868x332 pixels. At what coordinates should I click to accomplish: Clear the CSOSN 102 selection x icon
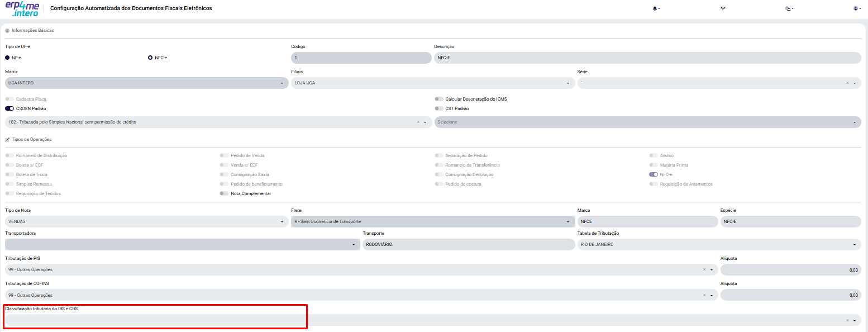418,122
